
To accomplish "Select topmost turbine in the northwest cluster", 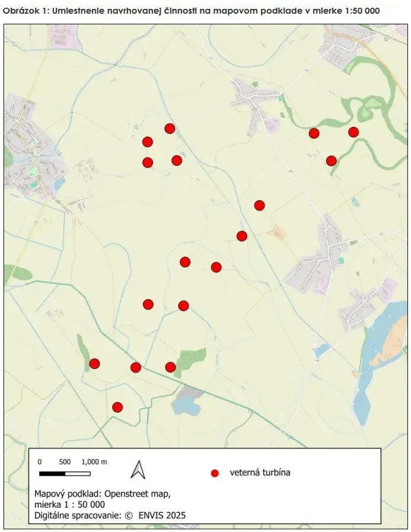I will point(170,129).
